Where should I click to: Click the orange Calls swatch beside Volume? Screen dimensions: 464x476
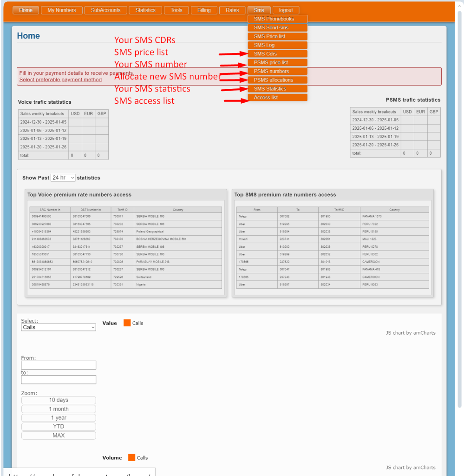131,458
